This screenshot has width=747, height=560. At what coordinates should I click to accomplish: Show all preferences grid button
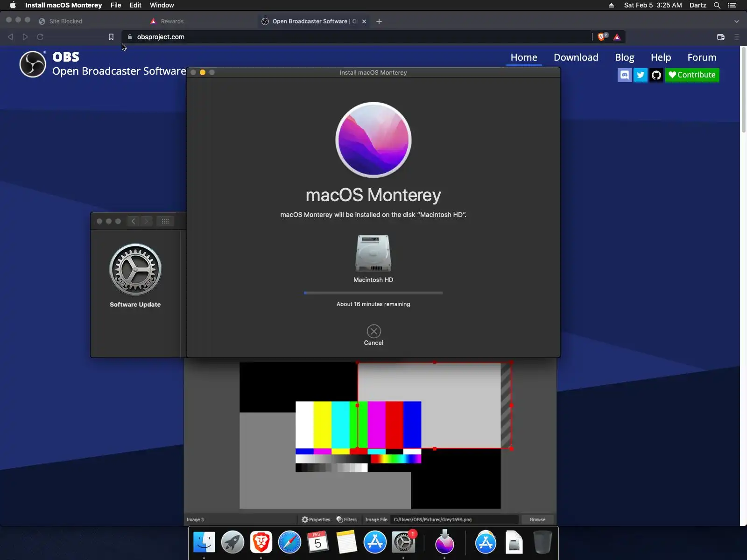tap(165, 221)
